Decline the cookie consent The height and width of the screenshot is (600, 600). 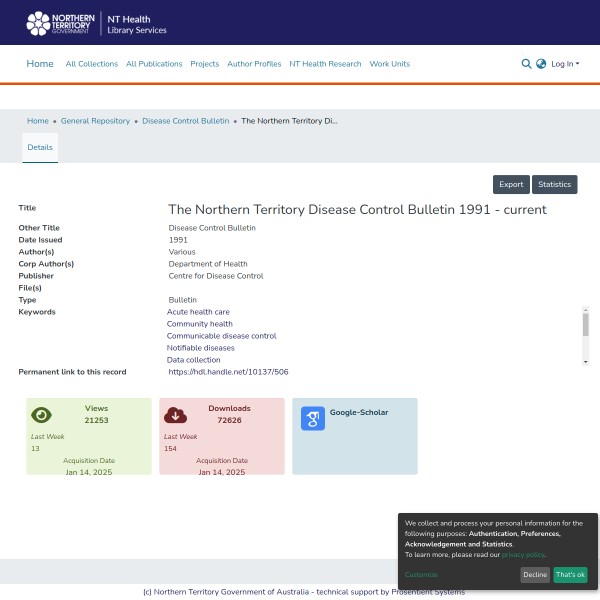click(535, 575)
